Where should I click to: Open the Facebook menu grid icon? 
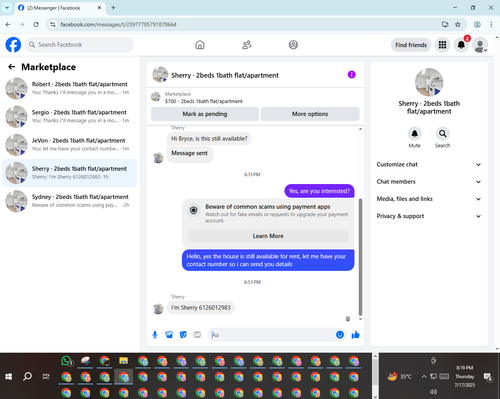coord(442,45)
